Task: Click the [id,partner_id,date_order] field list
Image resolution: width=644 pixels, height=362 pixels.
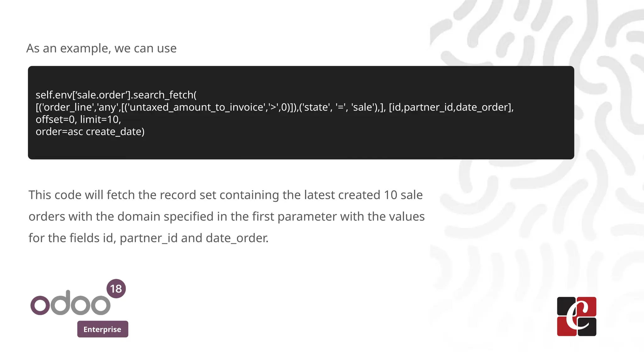Action: [450, 107]
